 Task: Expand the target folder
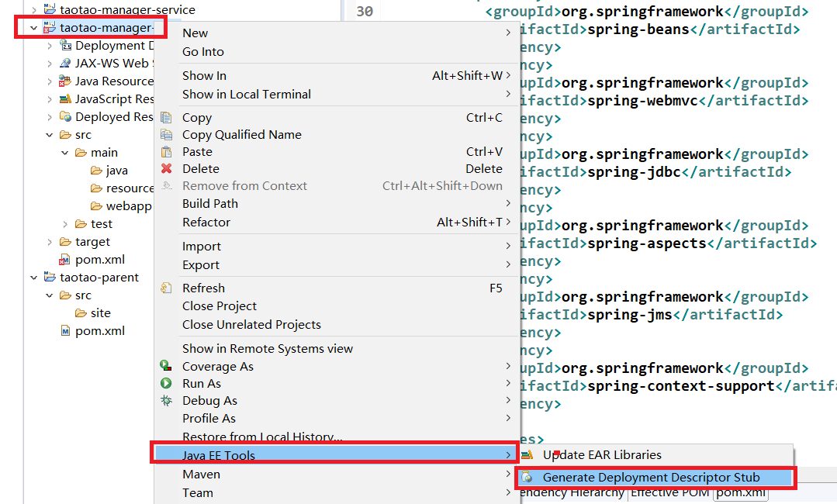click(x=50, y=242)
